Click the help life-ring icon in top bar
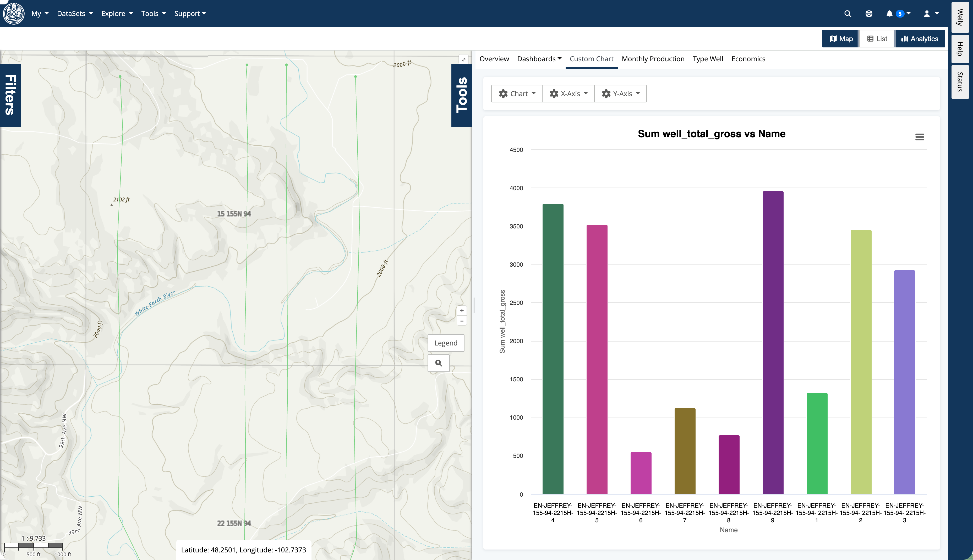Viewport: 973px width, 560px height. coord(869,13)
